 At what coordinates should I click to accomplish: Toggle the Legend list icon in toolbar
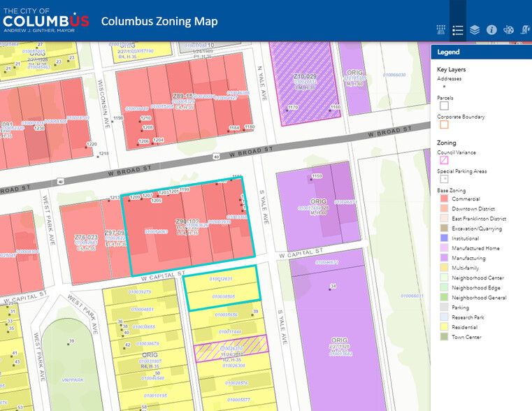pyautogui.click(x=458, y=30)
